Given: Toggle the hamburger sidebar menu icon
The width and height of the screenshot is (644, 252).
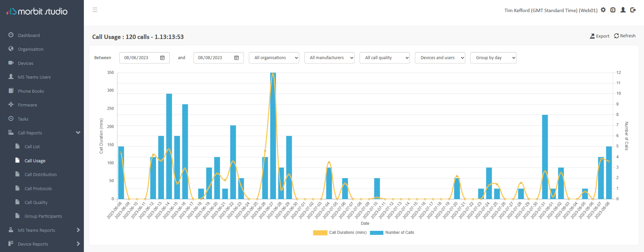Looking at the screenshot, I should (x=95, y=10).
